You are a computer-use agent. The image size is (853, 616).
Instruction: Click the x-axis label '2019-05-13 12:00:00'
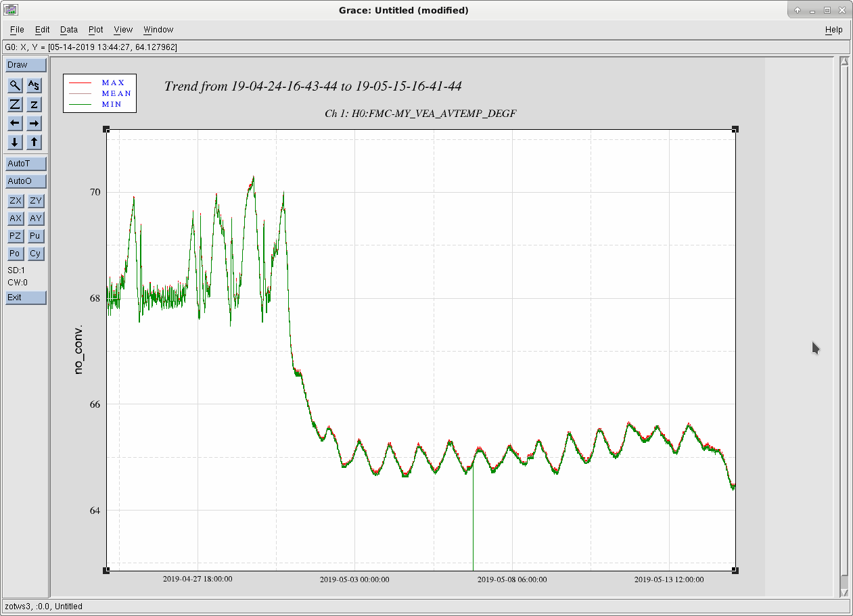(669, 579)
